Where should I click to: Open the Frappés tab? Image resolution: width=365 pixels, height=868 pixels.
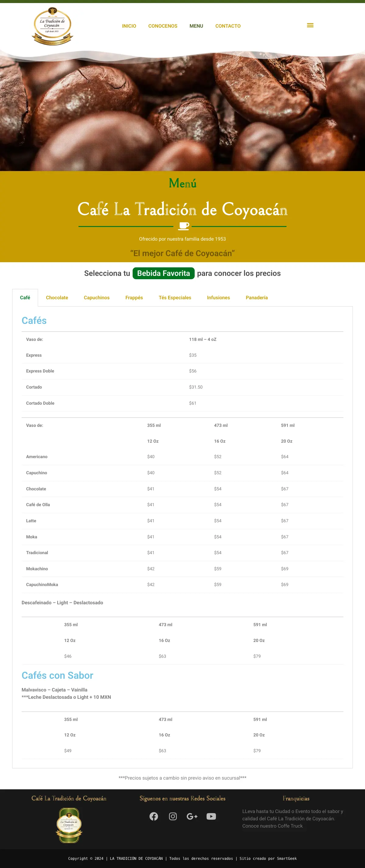coord(134,297)
